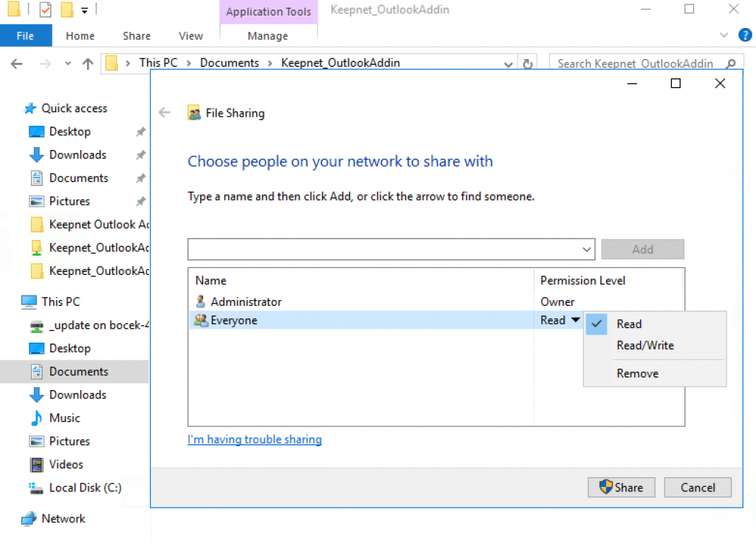Screen dimensions: 756x543
Task: Click the pin icon beside Pictures
Action: pyautogui.click(x=141, y=201)
